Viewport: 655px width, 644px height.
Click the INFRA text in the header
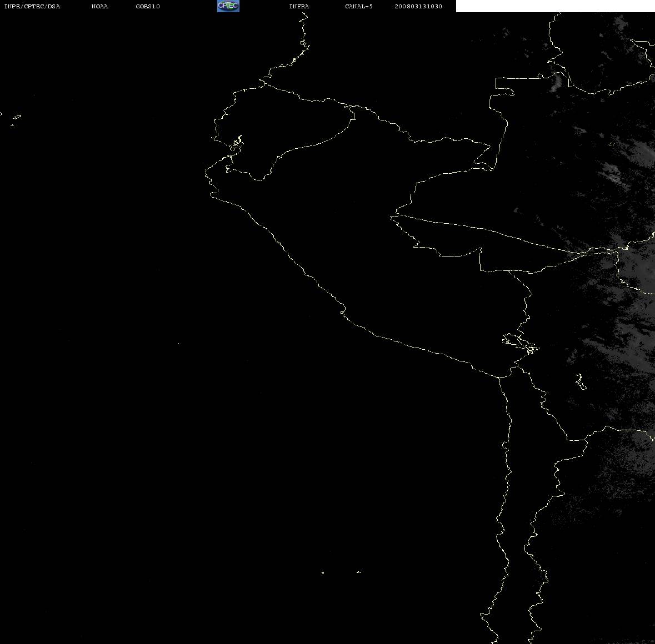pos(299,6)
